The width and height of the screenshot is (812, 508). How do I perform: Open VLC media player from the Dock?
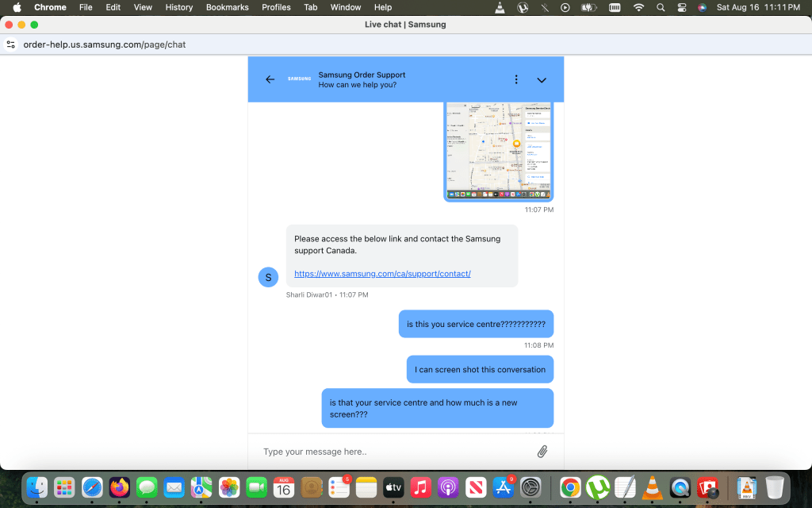coord(651,487)
